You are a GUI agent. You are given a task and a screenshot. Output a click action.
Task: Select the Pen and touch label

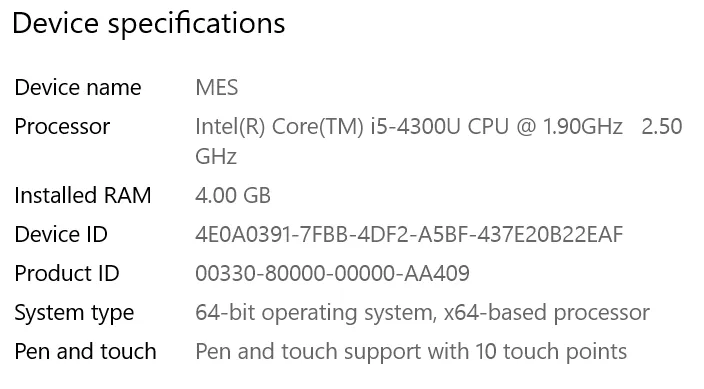click(85, 351)
